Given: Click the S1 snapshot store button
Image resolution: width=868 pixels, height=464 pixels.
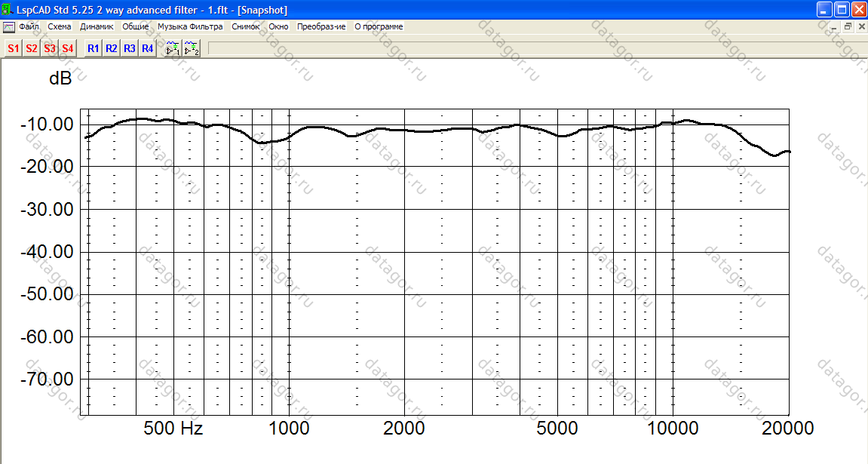Looking at the screenshot, I should tap(13, 48).
